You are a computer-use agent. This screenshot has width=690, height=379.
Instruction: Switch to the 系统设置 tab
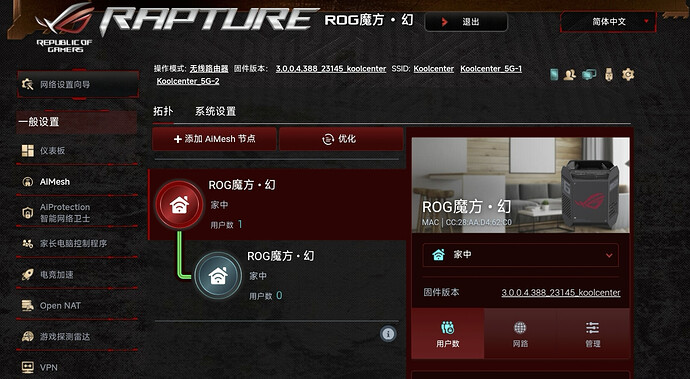[x=215, y=111]
